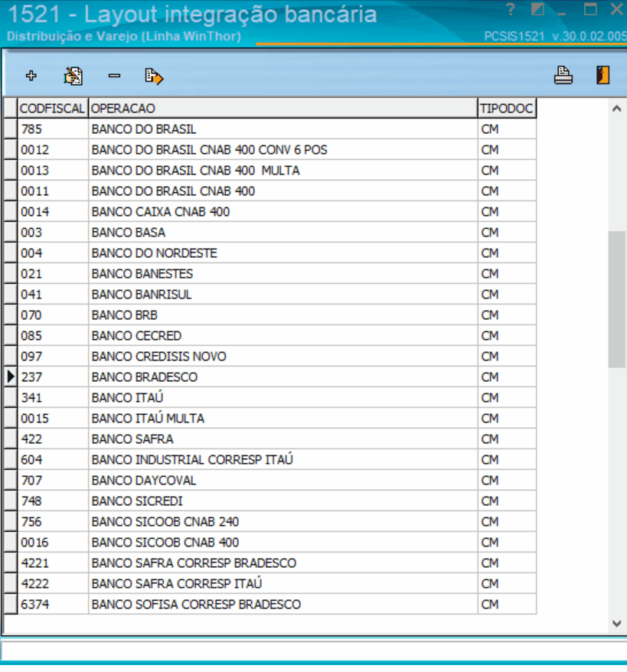The width and height of the screenshot is (627, 672).
Task: Click the OPERACAO column header
Action: tap(282, 109)
